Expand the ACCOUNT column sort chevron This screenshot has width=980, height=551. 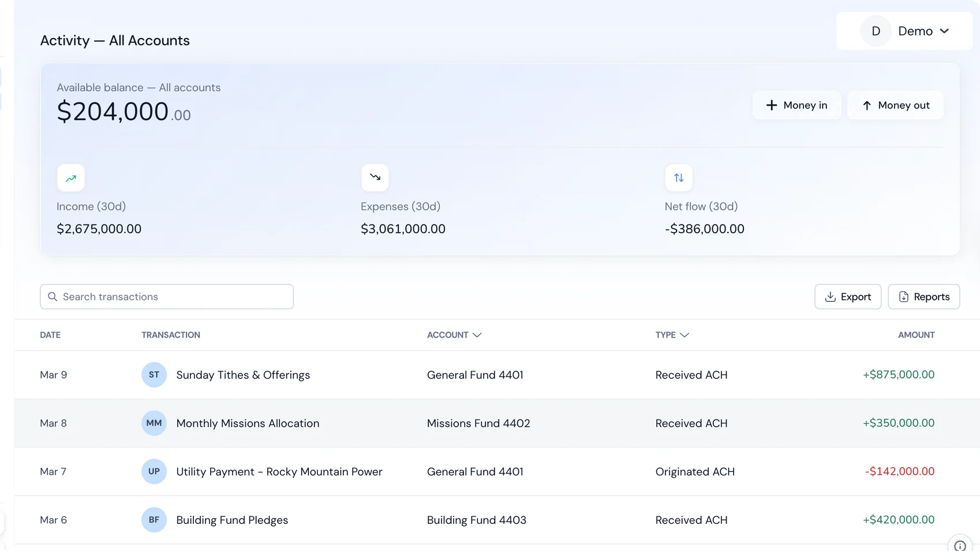(x=477, y=335)
